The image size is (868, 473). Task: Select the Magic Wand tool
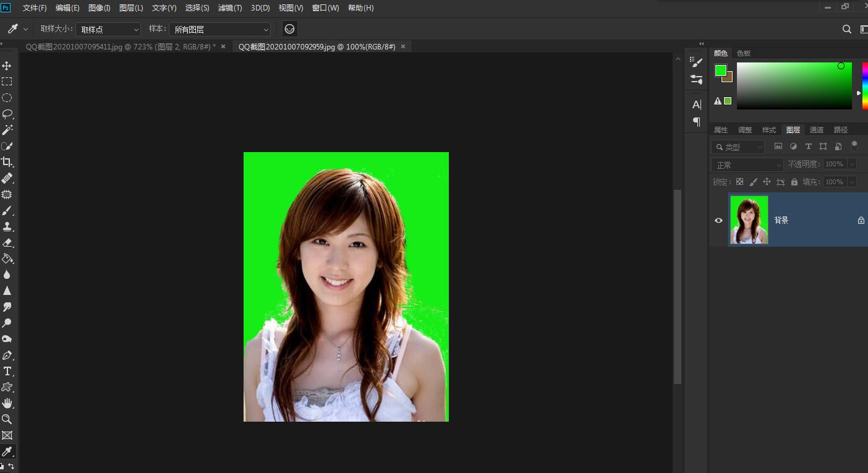pyautogui.click(x=7, y=130)
